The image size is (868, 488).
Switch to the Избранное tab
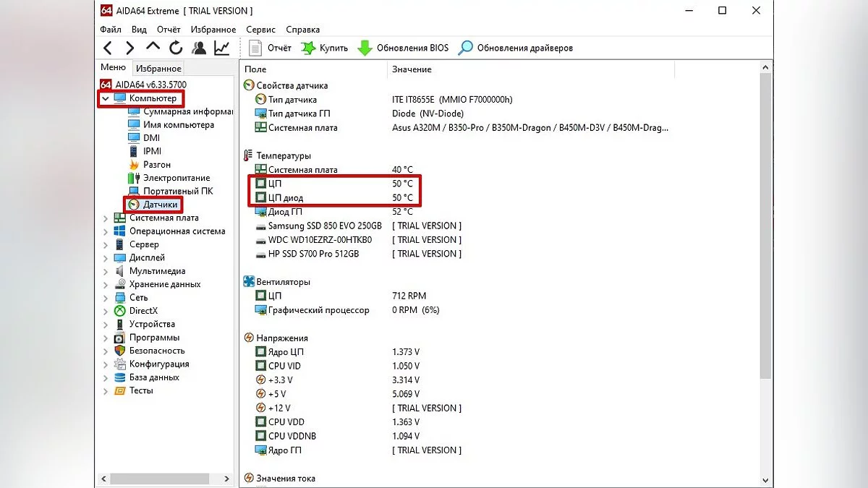[x=158, y=68]
